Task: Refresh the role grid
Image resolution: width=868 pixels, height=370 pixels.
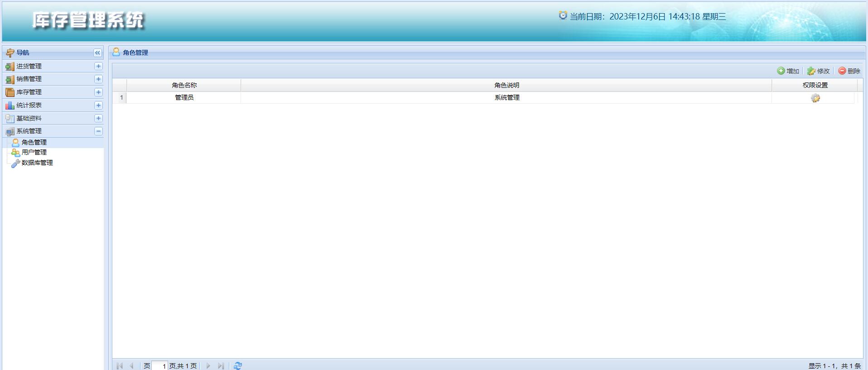Action: pos(238,365)
